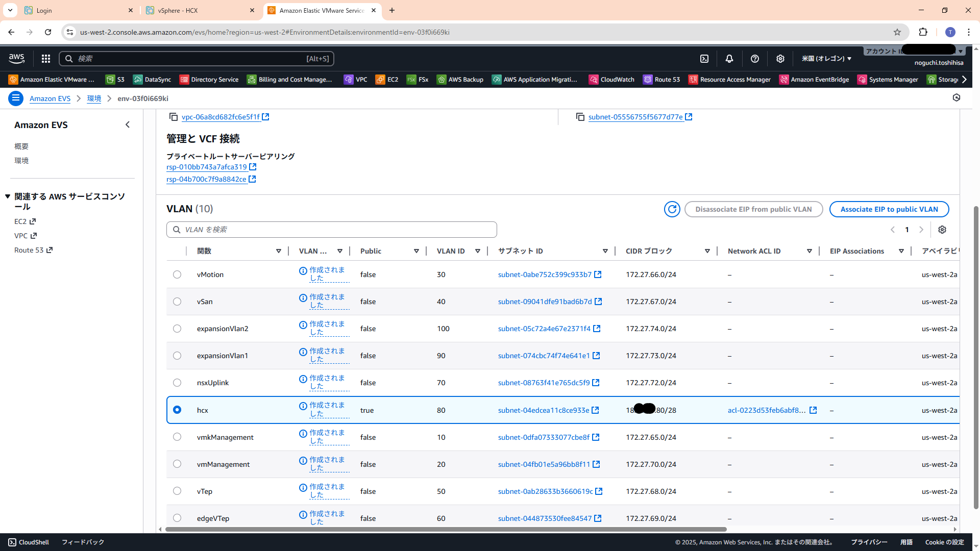Select the vmkManagement VLAN radio button
Viewport: 980px width, 551px height.
[x=177, y=437]
